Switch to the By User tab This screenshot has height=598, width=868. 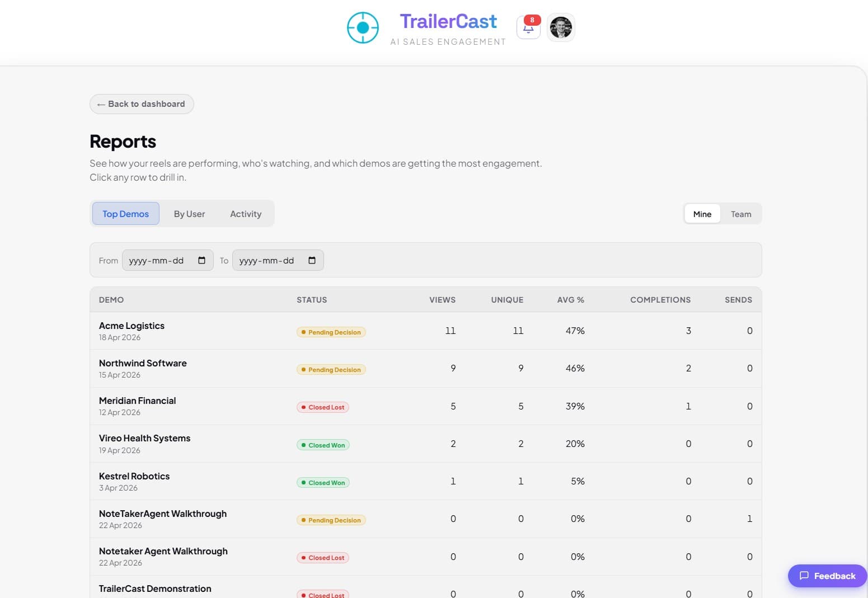tap(189, 214)
